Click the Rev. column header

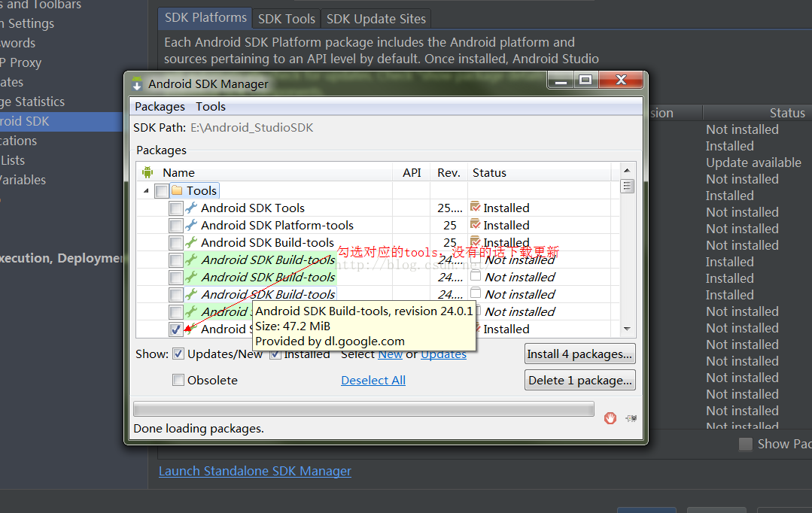click(449, 172)
